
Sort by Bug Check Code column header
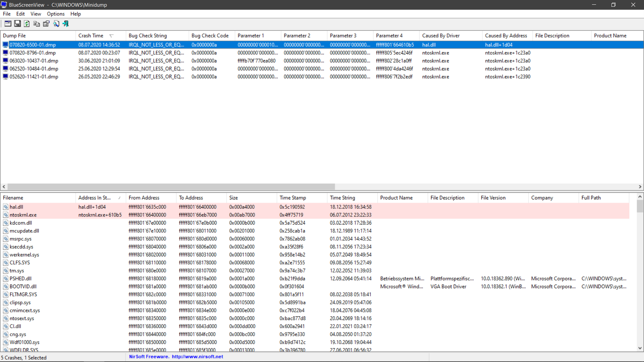click(210, 36)
